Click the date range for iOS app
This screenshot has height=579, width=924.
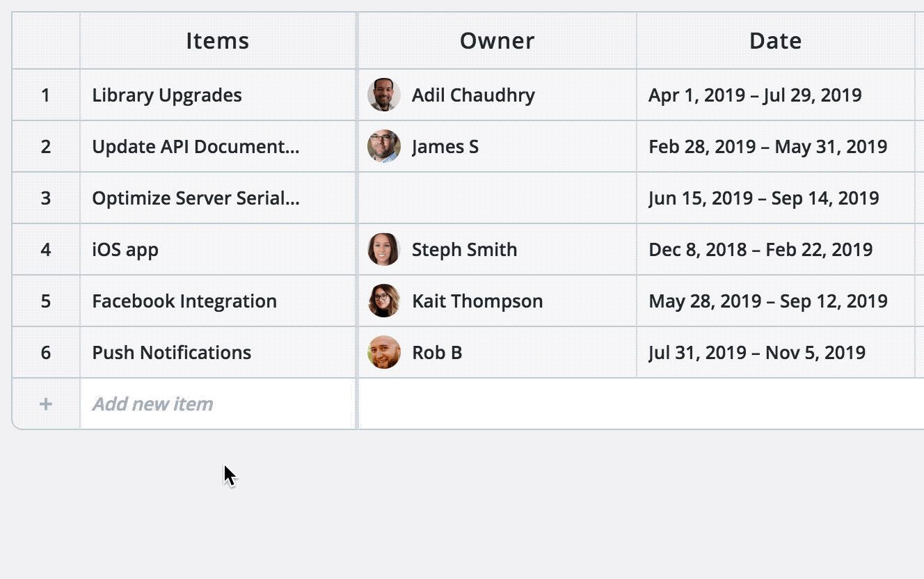pyautogui.click(x=760, y=249)
